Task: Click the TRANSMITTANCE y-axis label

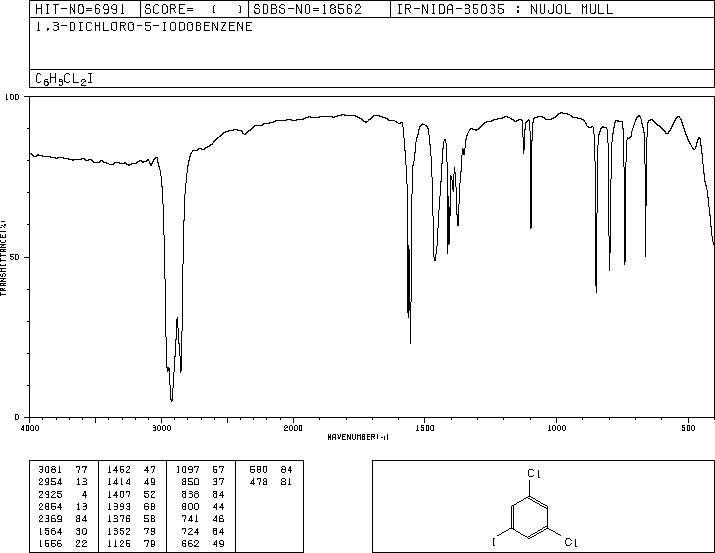Action: (x=3, y=258)
